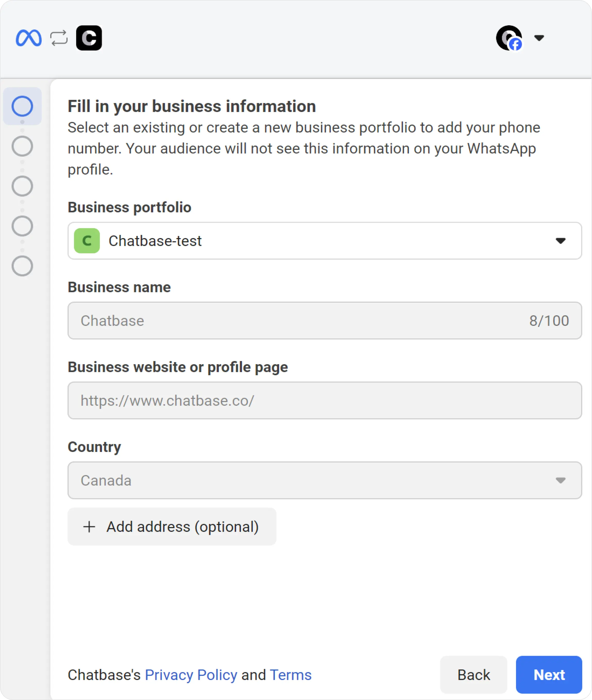Click the black Chatbase app logo

click(x=89, y=38)
